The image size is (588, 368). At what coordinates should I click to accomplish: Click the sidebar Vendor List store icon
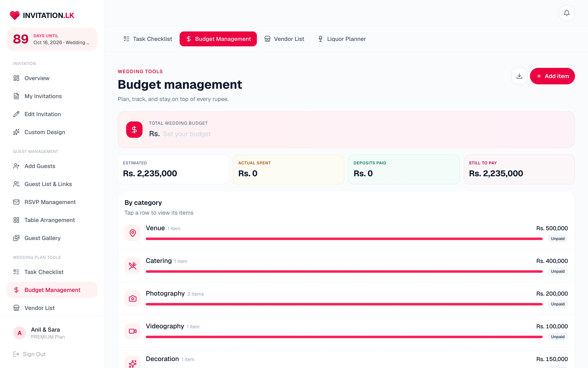[x=16, y=308]
